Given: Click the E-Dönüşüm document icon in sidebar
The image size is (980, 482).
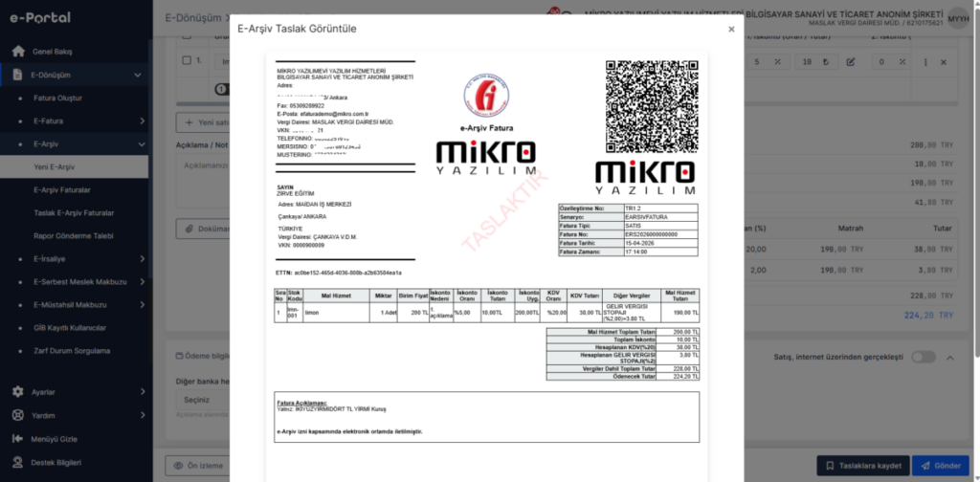Looking at the screenshot, I should click(x=18, y=75).
